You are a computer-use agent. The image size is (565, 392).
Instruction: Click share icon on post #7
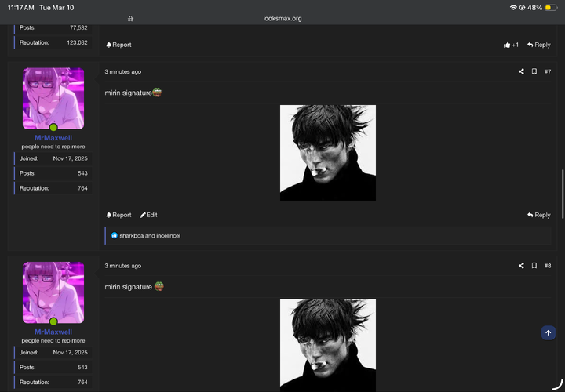(521, 71)
